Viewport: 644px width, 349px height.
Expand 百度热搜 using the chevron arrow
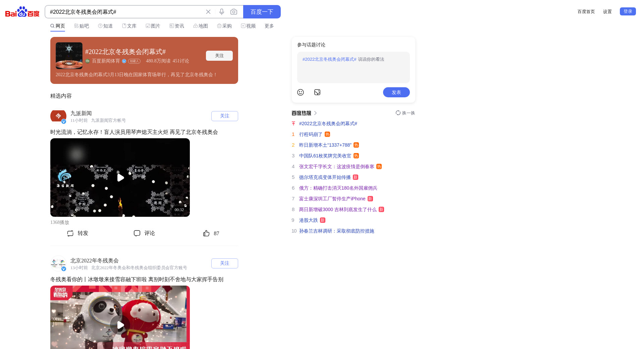pyautogui.click(x=315, y=113)
